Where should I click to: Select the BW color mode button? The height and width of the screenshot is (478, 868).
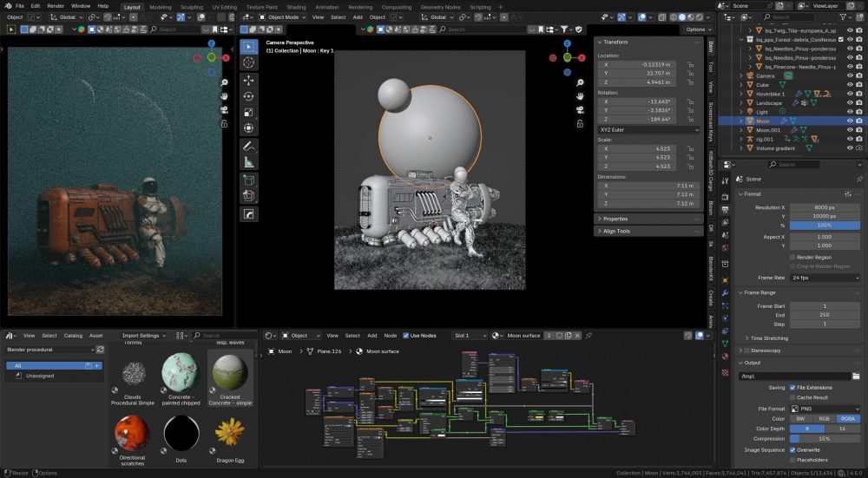pos(801,419)
